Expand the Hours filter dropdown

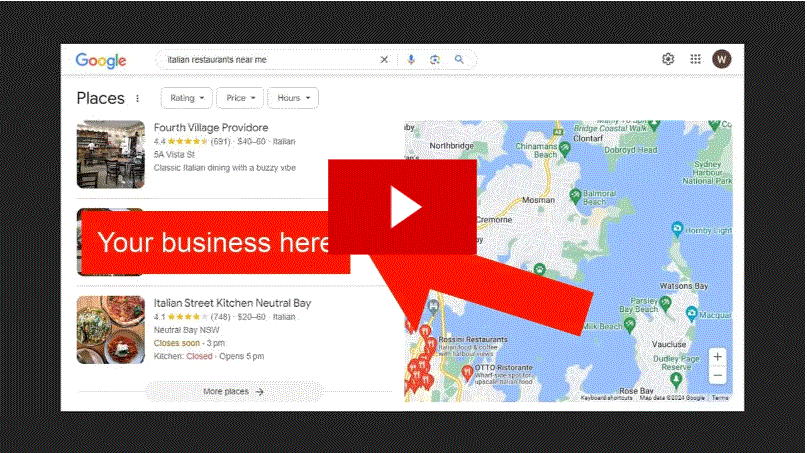point(293,98)
